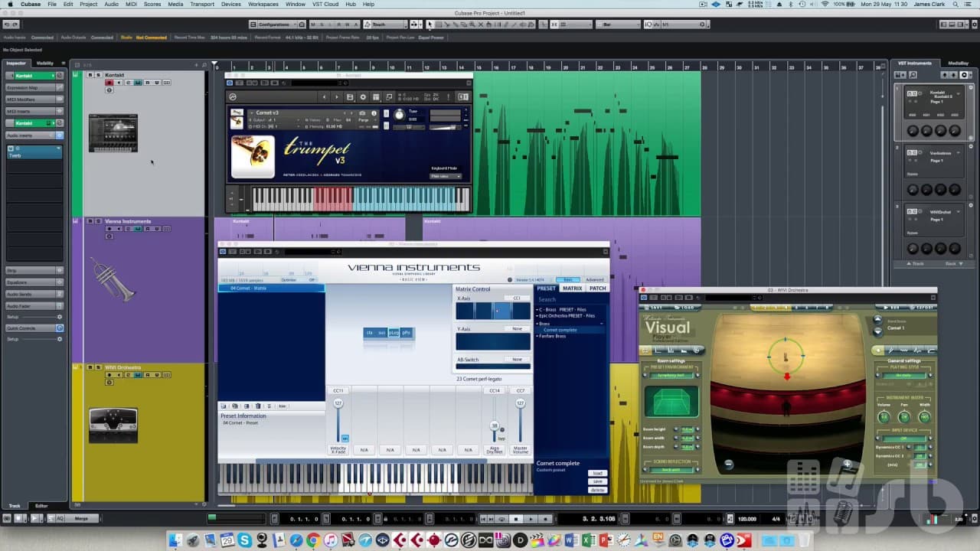Open Kontakt options gear icon
This screenshot has width=980, height=551.
[x=364, y=97]
